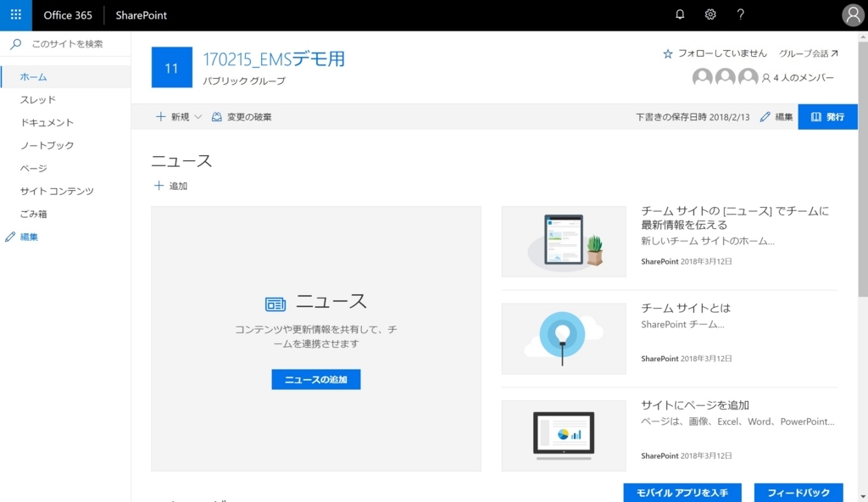The height and width of the screenshot is (502, 868).
Task: Click the plus icon to add news
Action: [160, 185]
